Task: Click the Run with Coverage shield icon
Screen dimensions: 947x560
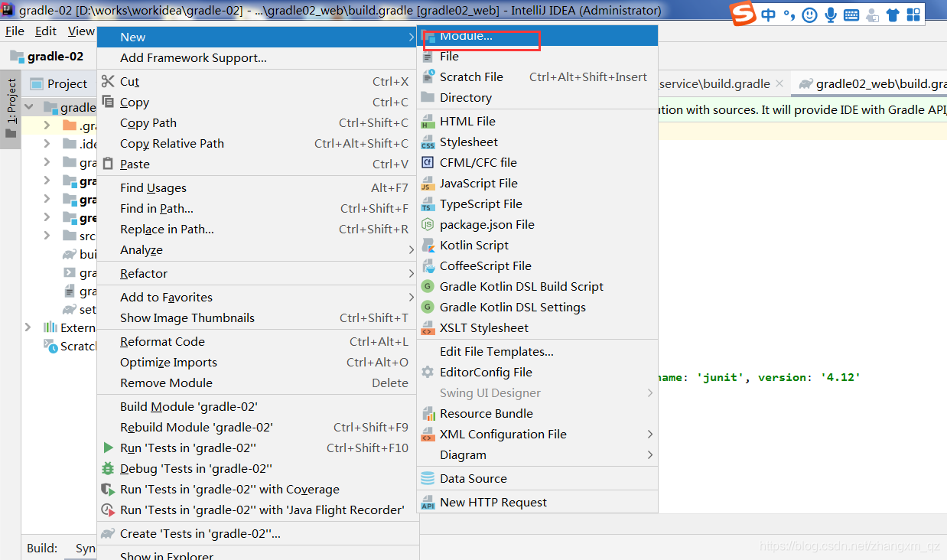Action: 108,490
